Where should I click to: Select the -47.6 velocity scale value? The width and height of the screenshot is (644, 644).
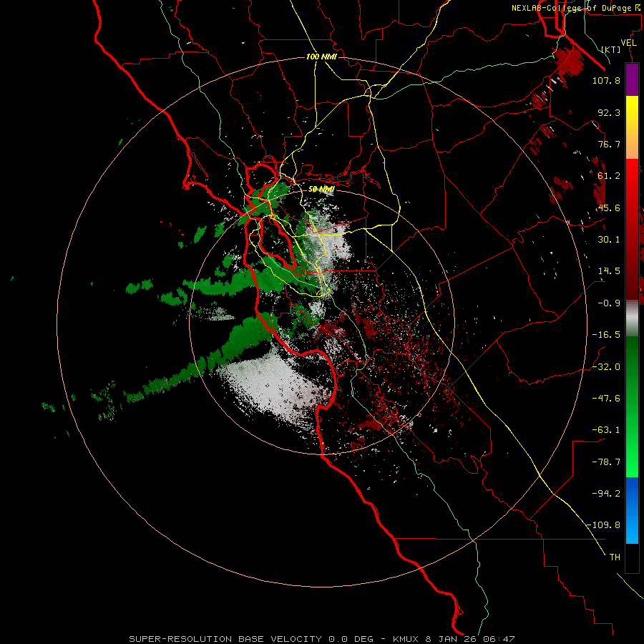606,399
